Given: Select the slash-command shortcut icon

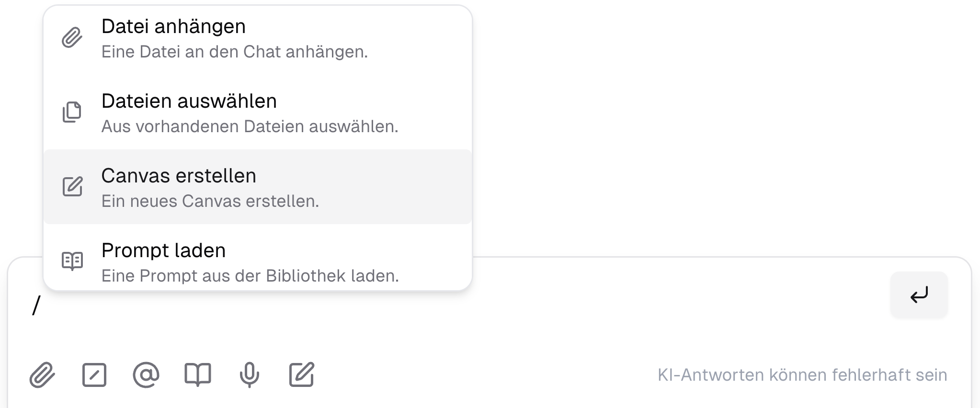Looking at the screenshot, I should 94,375.
